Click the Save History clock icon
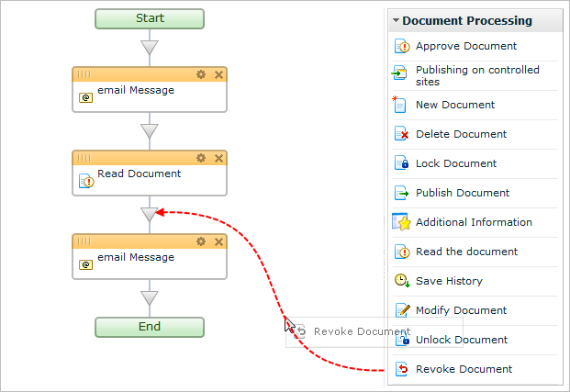 pos(400,281)
